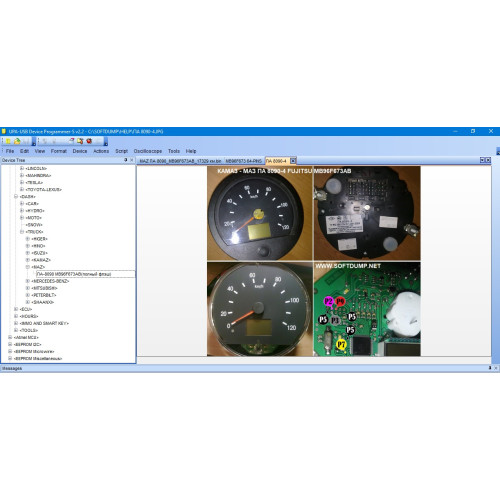Image resolution: width=500 pixels, height=500 pixels.
Task: Click the PCB pinout photo with P7 marker
Action: click(367, 309)
